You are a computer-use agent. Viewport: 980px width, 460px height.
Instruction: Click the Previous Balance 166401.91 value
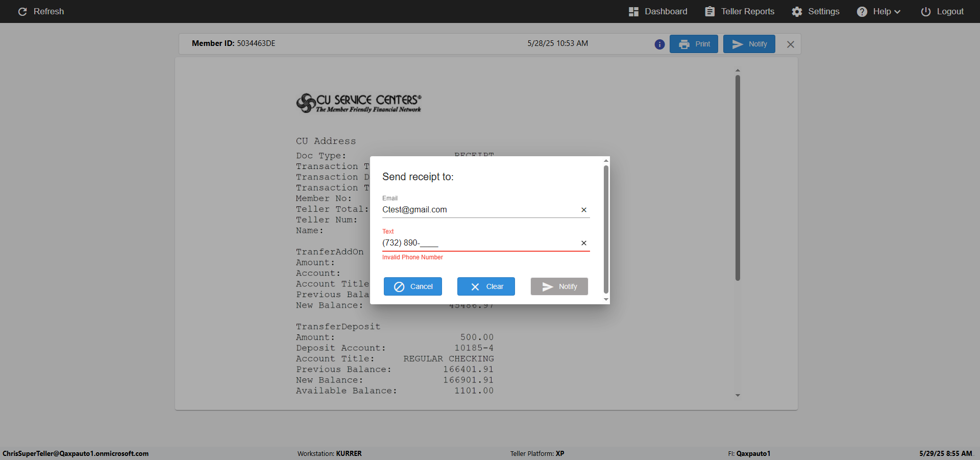pos(469,370)
